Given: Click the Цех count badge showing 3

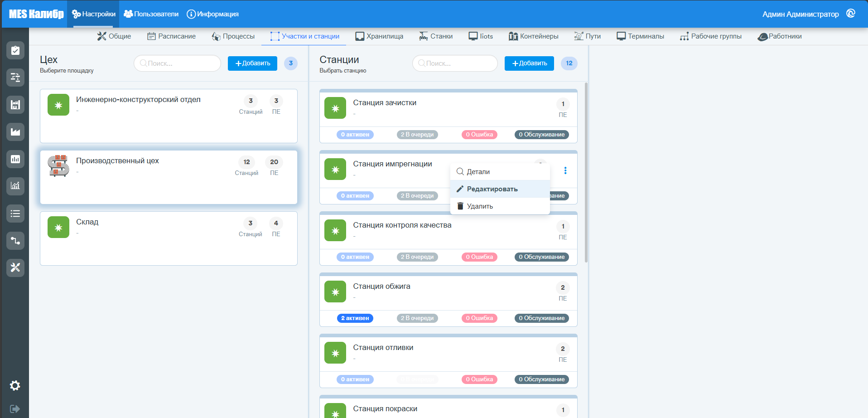Looking at the screenshot, I should 291,63.
